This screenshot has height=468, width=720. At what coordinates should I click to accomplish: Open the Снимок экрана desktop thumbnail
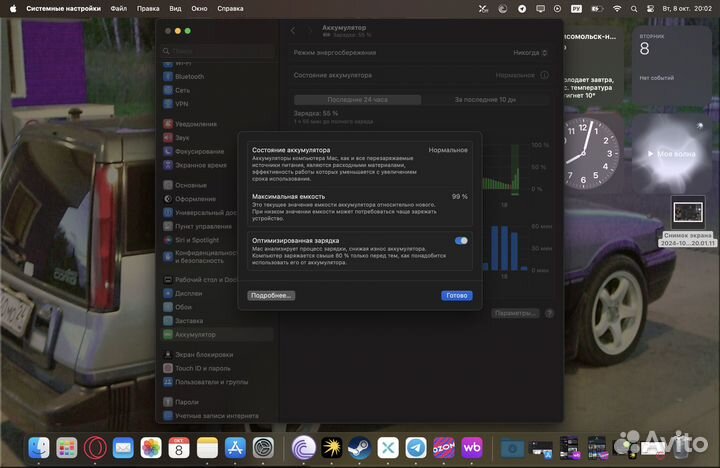pyautogui.click(x=687, y=213)
